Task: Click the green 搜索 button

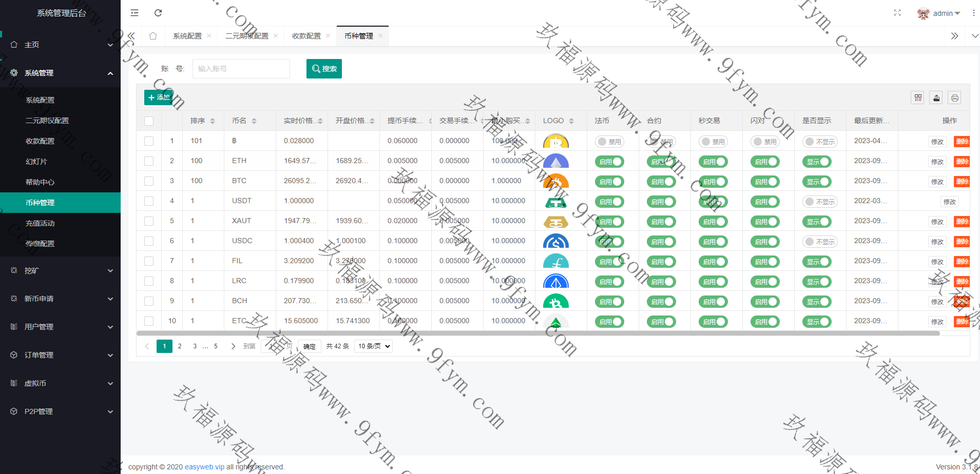Action: coord(324,69)
